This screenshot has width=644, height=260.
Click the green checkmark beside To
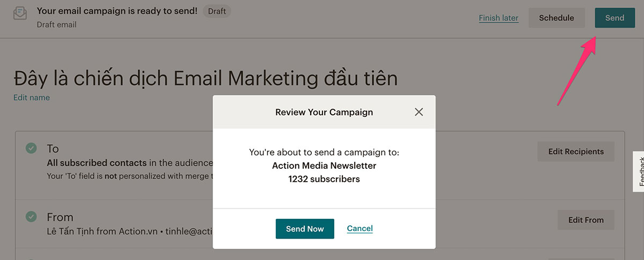coord(32,148)
